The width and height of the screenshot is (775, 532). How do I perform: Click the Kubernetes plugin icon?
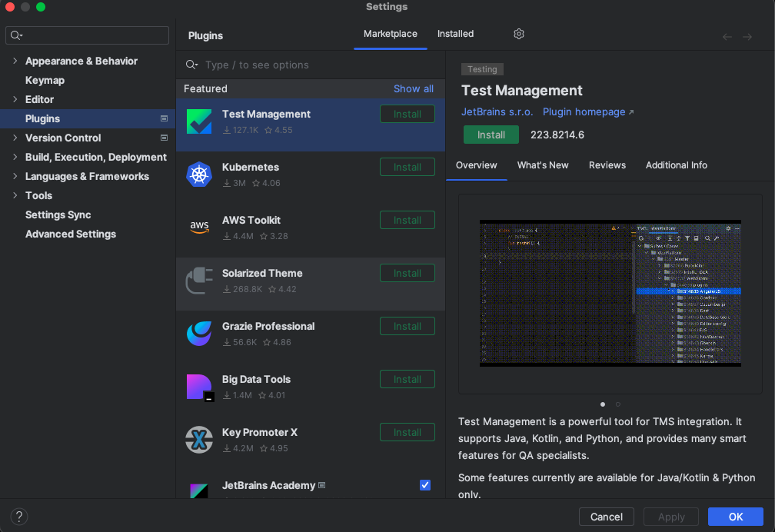click(x=199, y=175)
